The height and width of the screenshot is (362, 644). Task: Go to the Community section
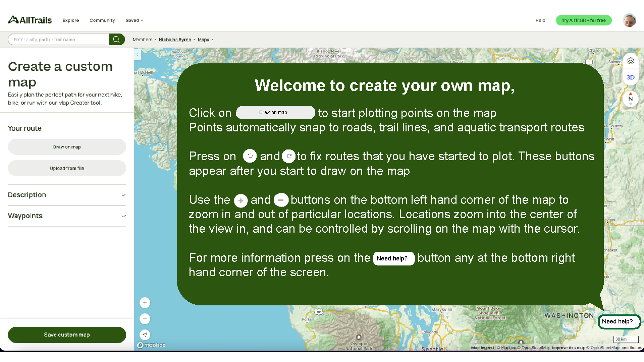click(x=102, y=20)
